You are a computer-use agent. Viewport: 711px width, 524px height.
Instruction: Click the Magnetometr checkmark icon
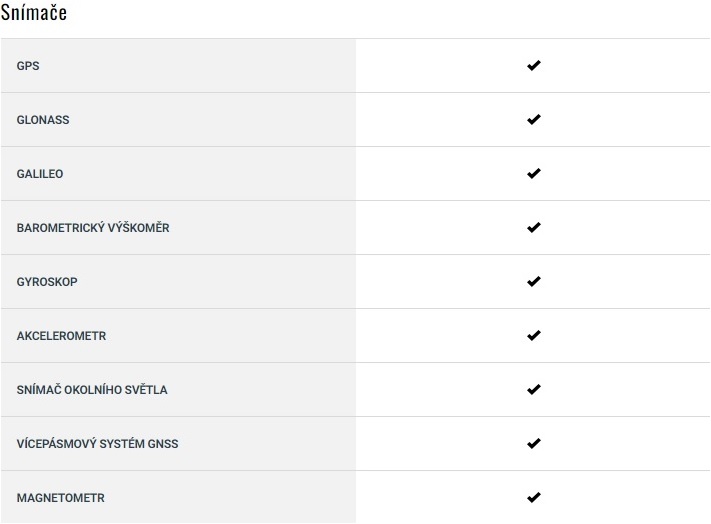coord(533,498)
